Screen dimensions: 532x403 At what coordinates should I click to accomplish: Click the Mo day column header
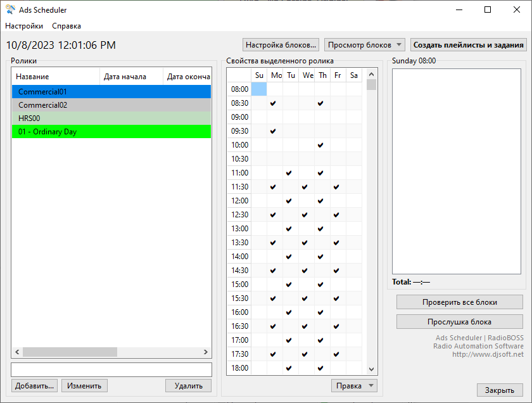(x=275, y=75)
